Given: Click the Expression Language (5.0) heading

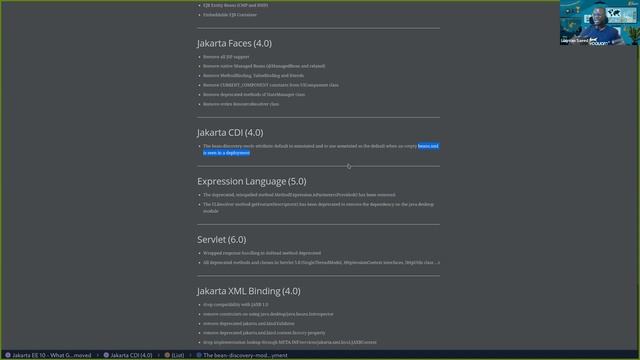Looking at the screenshot, I should tap(251, 181).
